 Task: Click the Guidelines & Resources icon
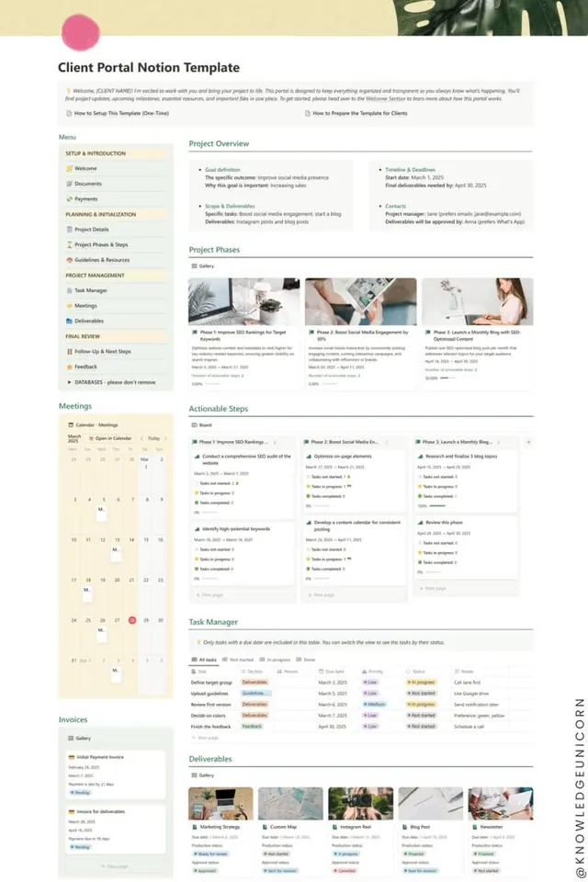click(69, 260)
